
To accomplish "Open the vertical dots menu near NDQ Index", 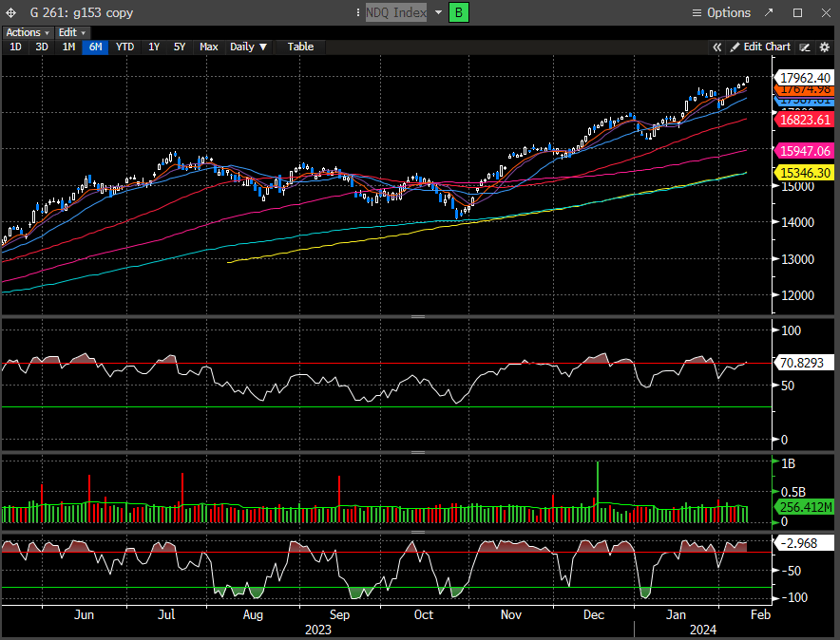I will 358,12.
